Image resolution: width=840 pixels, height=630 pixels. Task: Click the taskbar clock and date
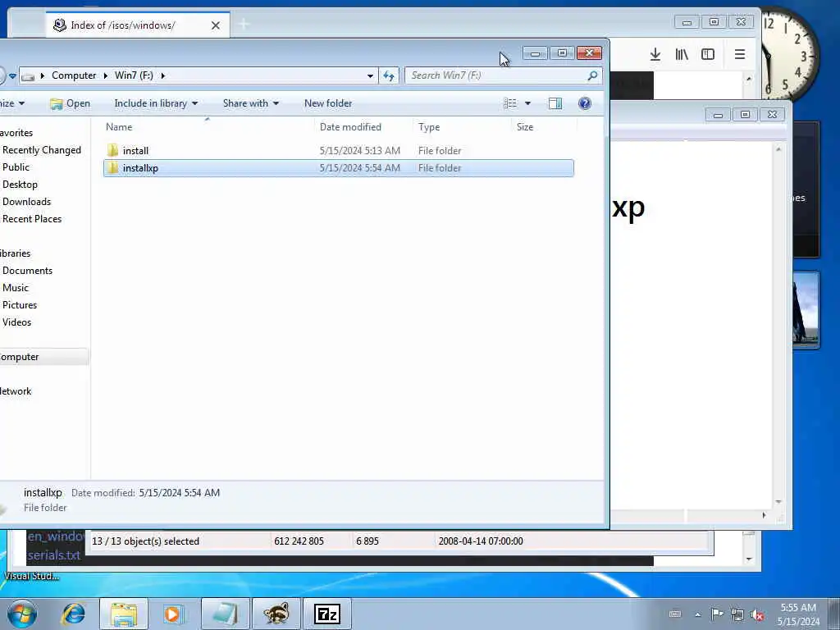[798, 614]
